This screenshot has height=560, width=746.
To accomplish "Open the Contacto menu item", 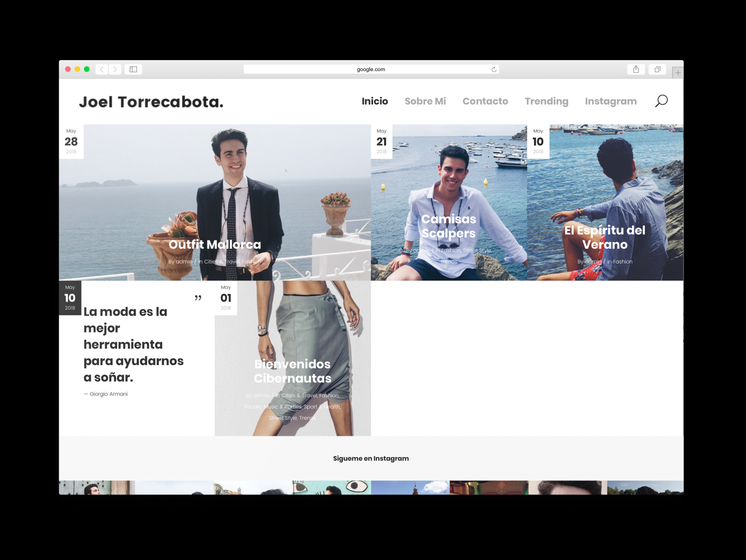I will pyautogui.click(x=485, y=101).
